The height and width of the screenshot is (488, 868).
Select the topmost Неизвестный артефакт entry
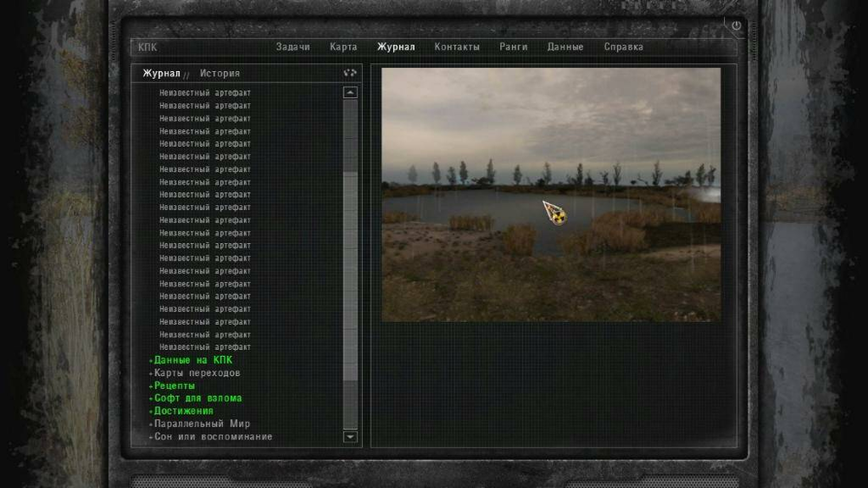pos(205,93)
